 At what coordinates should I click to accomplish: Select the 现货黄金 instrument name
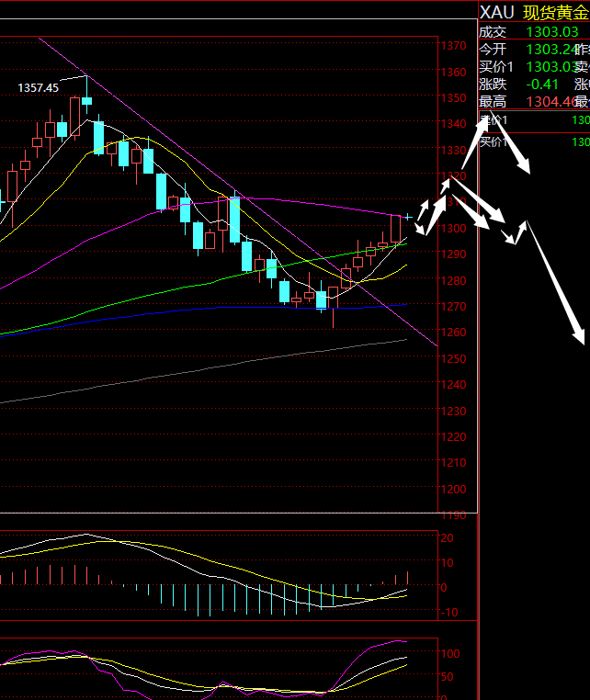coord(555,12)
